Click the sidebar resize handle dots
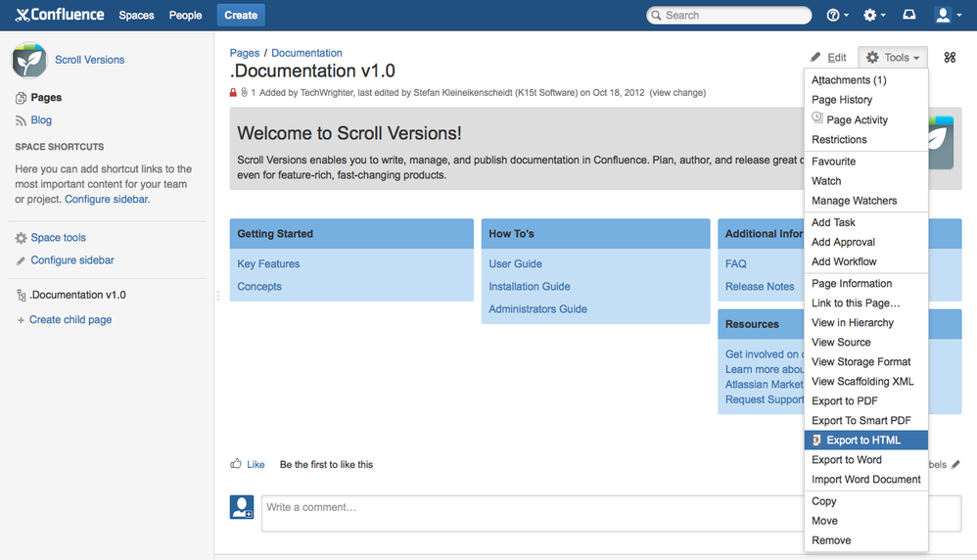Screen dimensions: 977x560 pos(218,296)
